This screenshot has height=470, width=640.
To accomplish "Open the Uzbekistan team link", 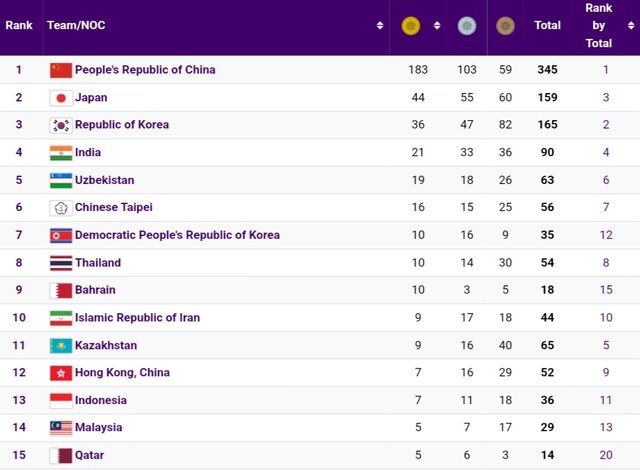I will [x=104, y=180].
